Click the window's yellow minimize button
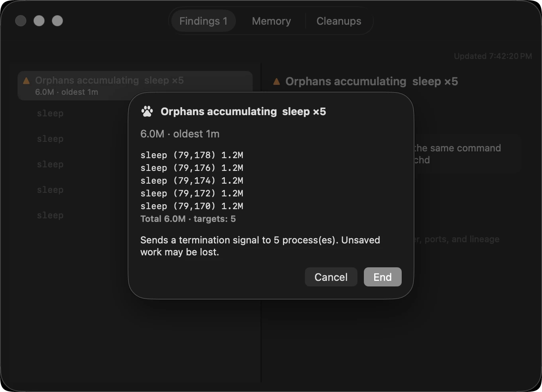 (39, 21)
